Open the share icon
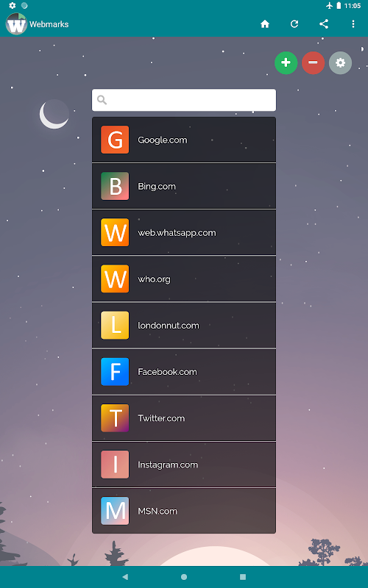Viewport: 368px width, 588px height. pos(324,24)
